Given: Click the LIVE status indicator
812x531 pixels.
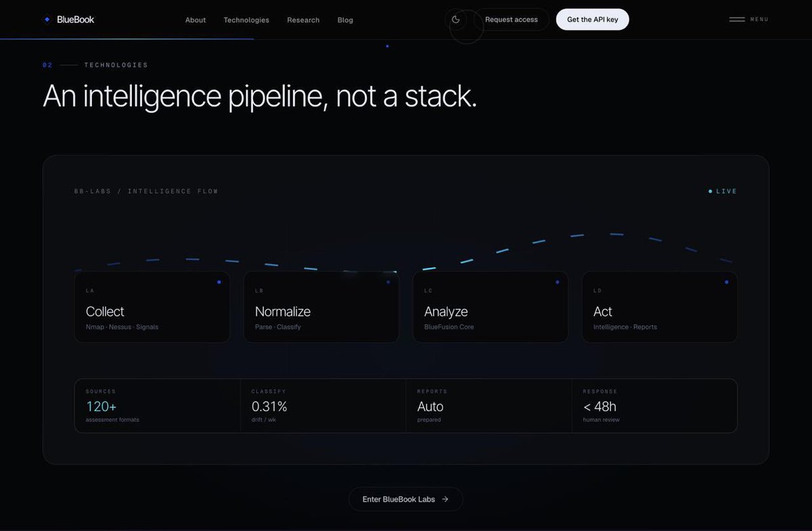Looking at the screenshot, I should [723, 191].
